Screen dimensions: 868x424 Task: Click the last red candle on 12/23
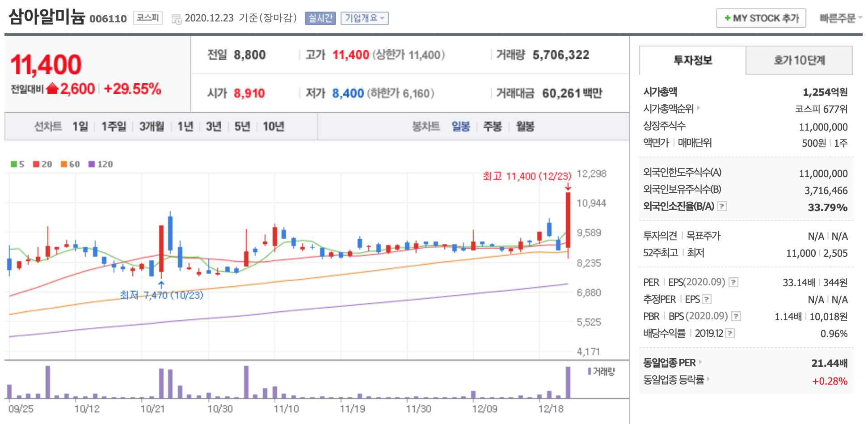[x=568, y=220]
